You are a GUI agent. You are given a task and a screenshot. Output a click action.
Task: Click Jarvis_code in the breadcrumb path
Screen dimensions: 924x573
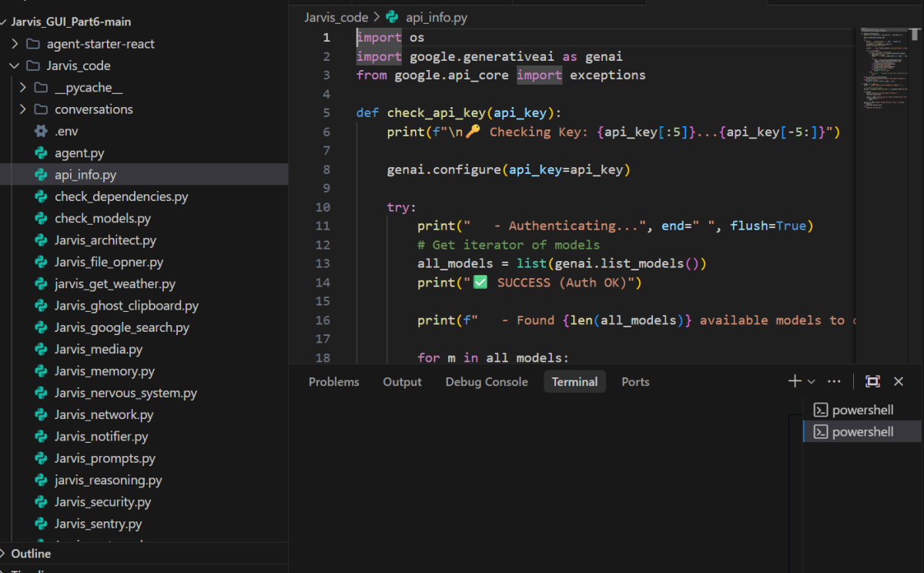pos(336,17)
